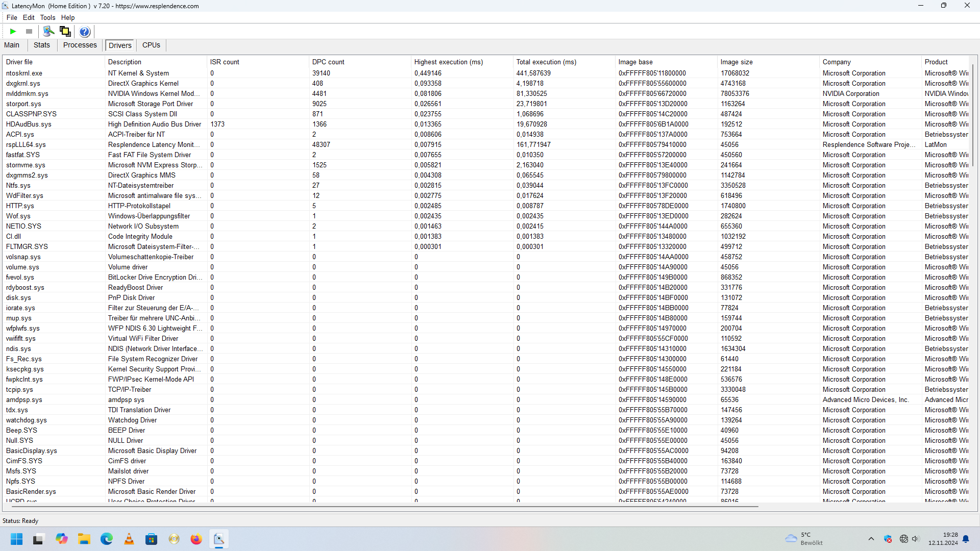Sort drivers by Driver file header

coord(19,62)
